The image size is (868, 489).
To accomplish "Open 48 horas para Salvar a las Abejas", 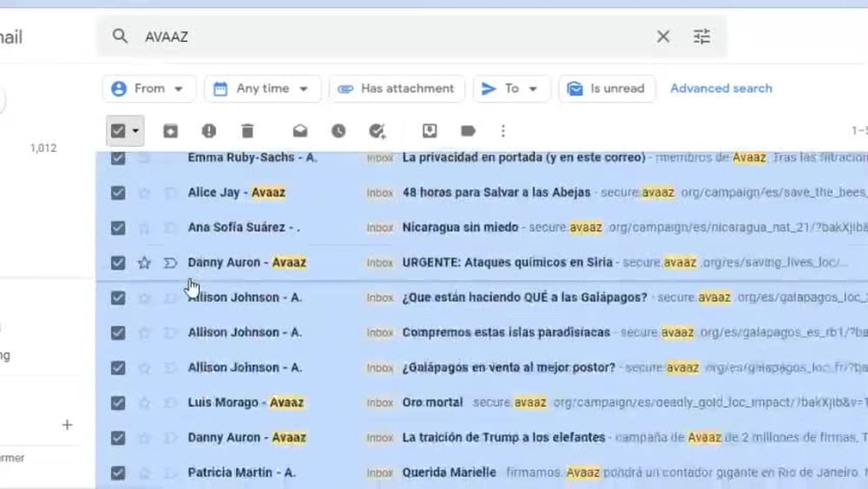I will [496, 193].
